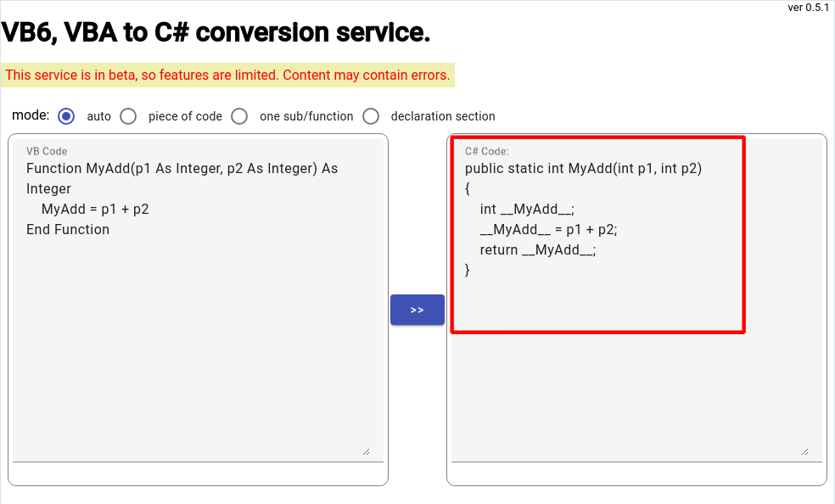The width and height of the screenshot is (835, 504).
Task: Place cursor on "End Function" line
Action: pyautogui.click(x=68, y=229)
